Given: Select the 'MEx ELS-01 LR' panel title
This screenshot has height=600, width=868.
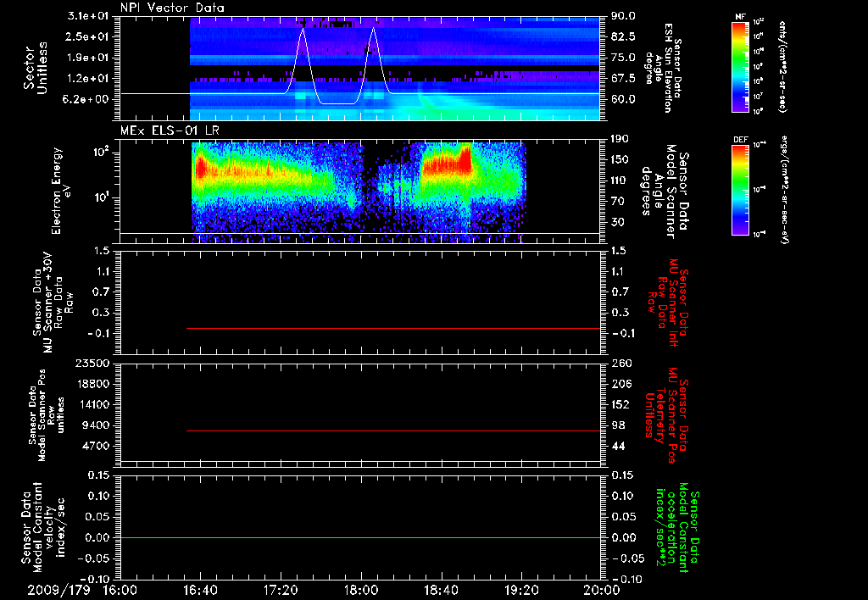Looking at the screenshot, I should tap(170, 131).
